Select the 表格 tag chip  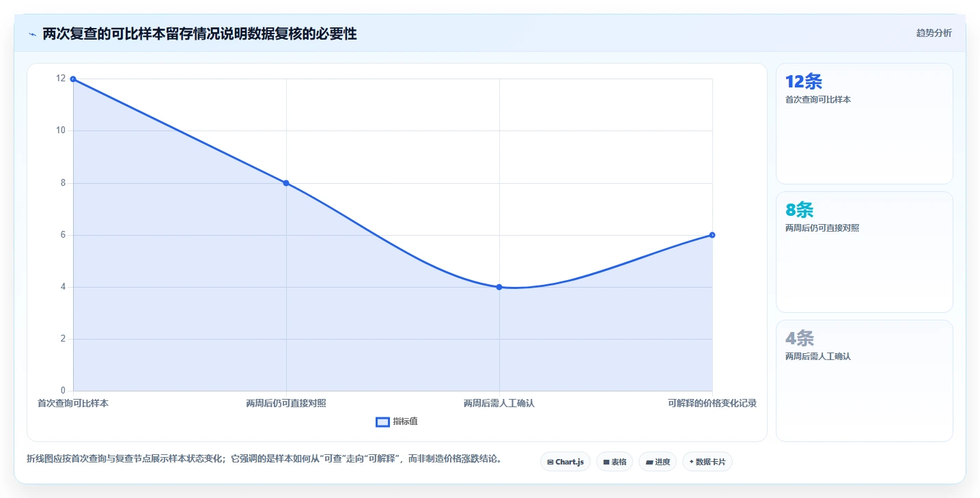click(x=615, y=462)
